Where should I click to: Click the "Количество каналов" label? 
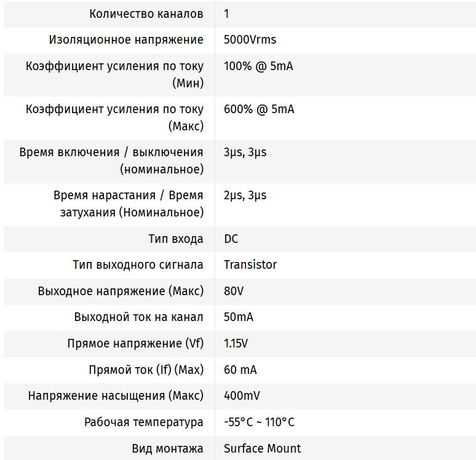click(146, 14)
